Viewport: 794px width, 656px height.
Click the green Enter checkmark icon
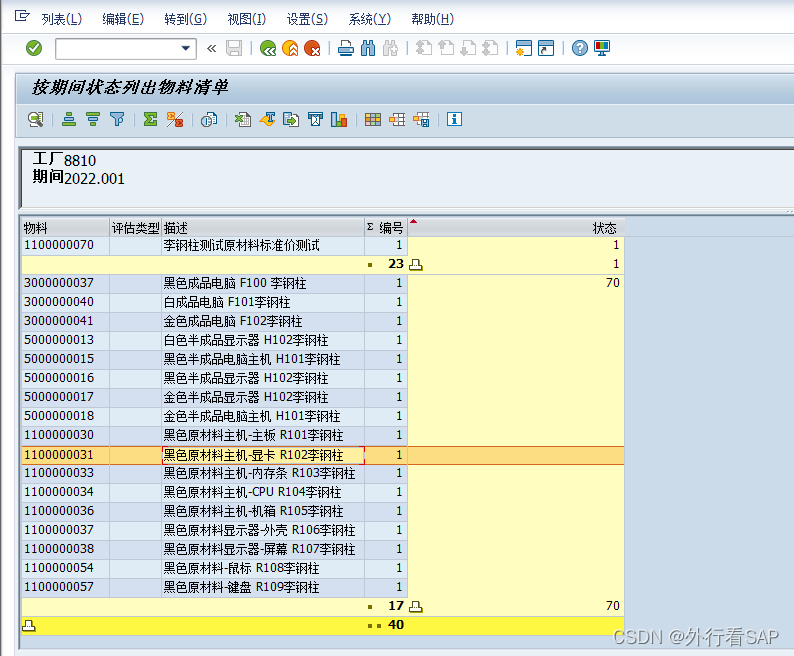[x=34, y=49]
